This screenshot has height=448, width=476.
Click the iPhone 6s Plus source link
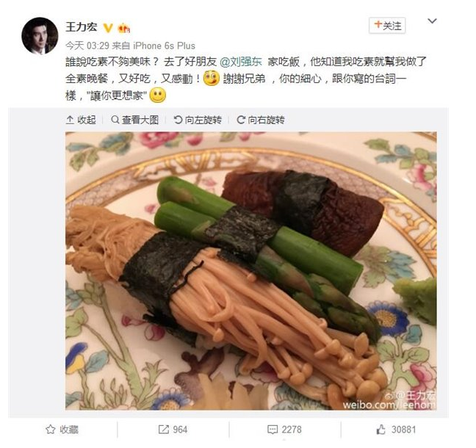click(164, 46)
